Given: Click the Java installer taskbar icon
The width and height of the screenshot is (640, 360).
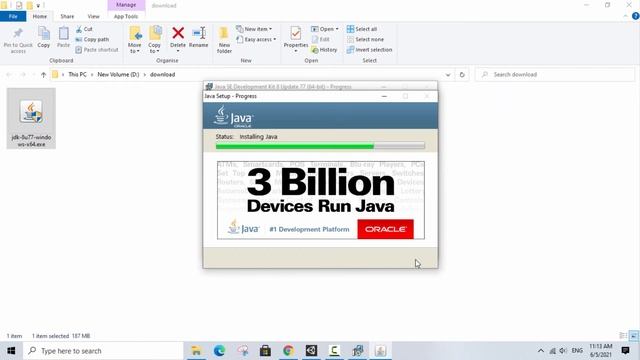Looking at the screenshot, I should point(380,351).
